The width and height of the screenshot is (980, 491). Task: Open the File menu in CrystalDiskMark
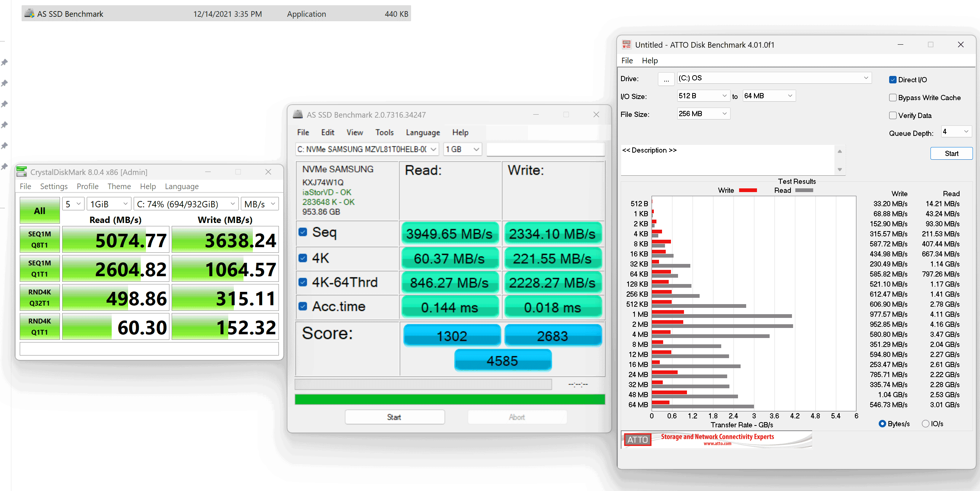25,186
